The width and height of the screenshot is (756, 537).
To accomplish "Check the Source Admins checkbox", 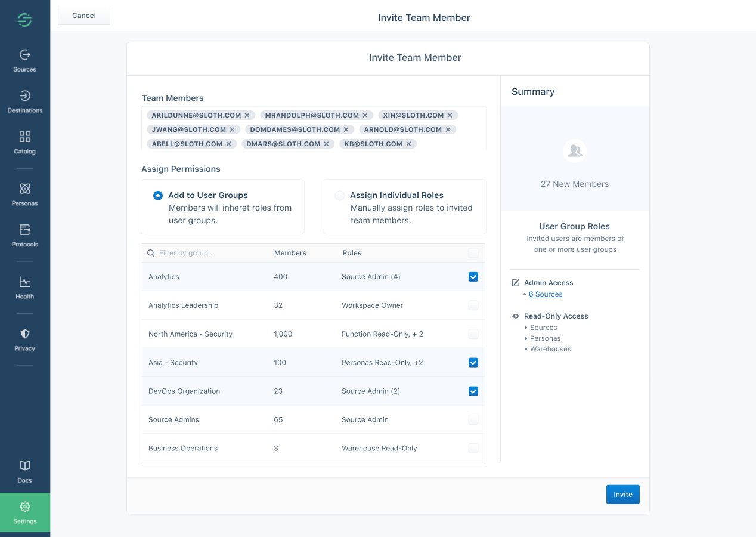I will [473, 420].
